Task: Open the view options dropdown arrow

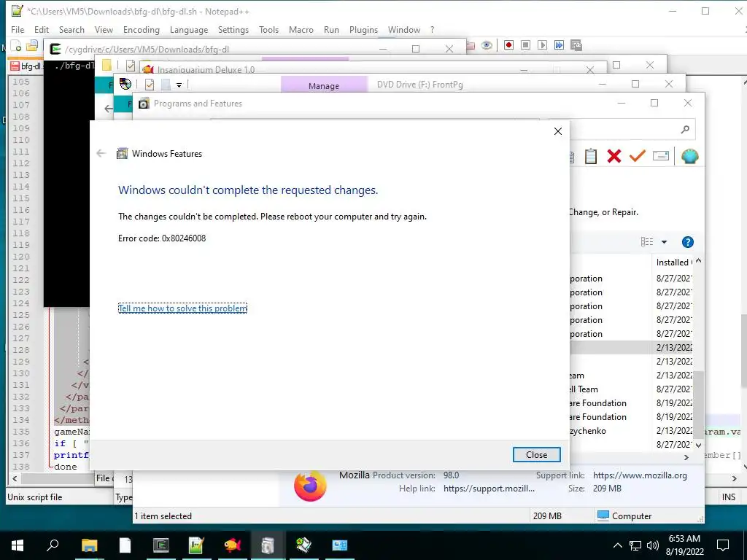Action: [x=664, y=242]
